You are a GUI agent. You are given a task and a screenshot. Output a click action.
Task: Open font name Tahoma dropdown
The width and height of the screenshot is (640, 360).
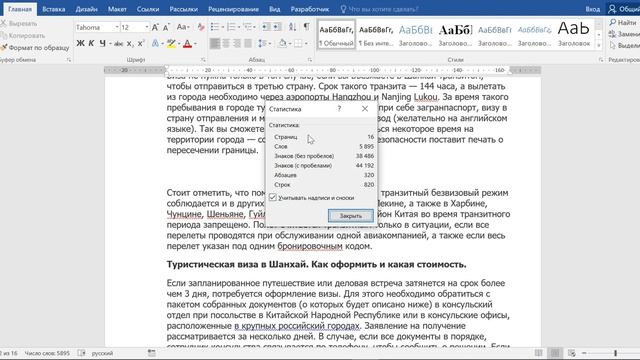pyautogui.click(x=117, y=27)
